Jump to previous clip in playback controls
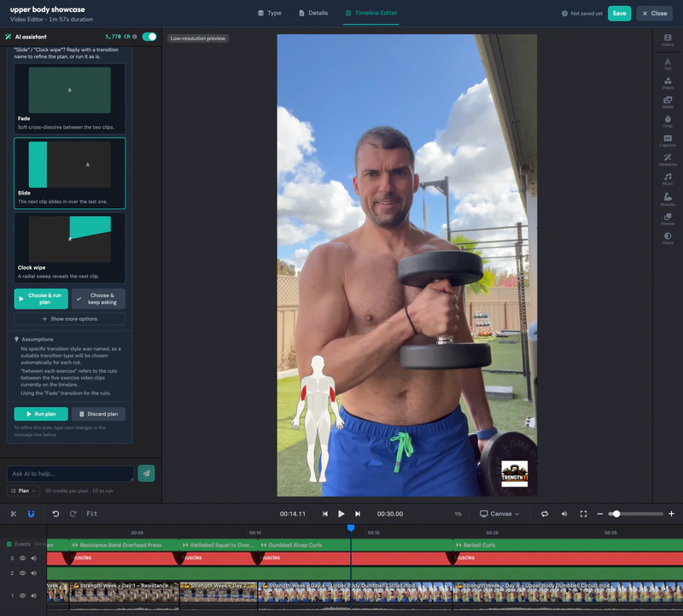This screenshot has height=616, width=683. coord(325,514)
